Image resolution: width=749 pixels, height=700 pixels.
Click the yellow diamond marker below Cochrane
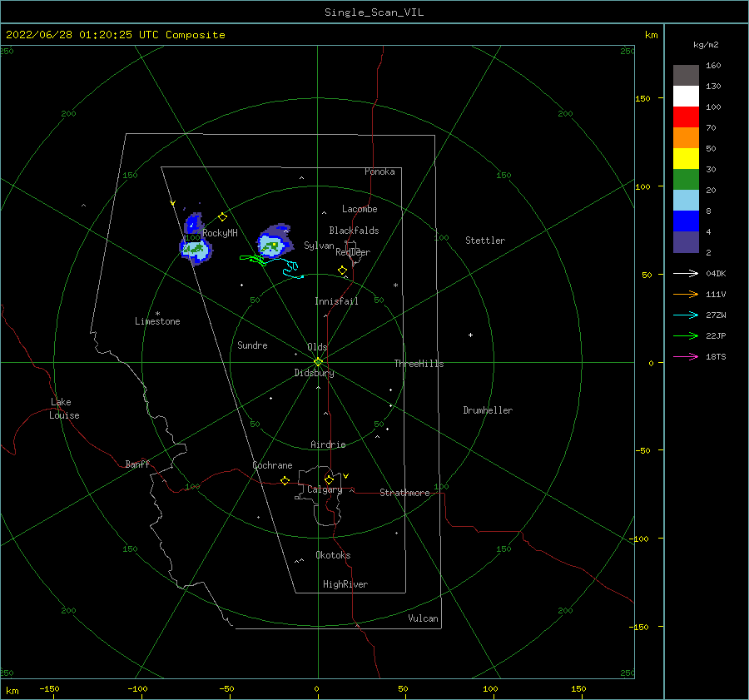(285, 480)
